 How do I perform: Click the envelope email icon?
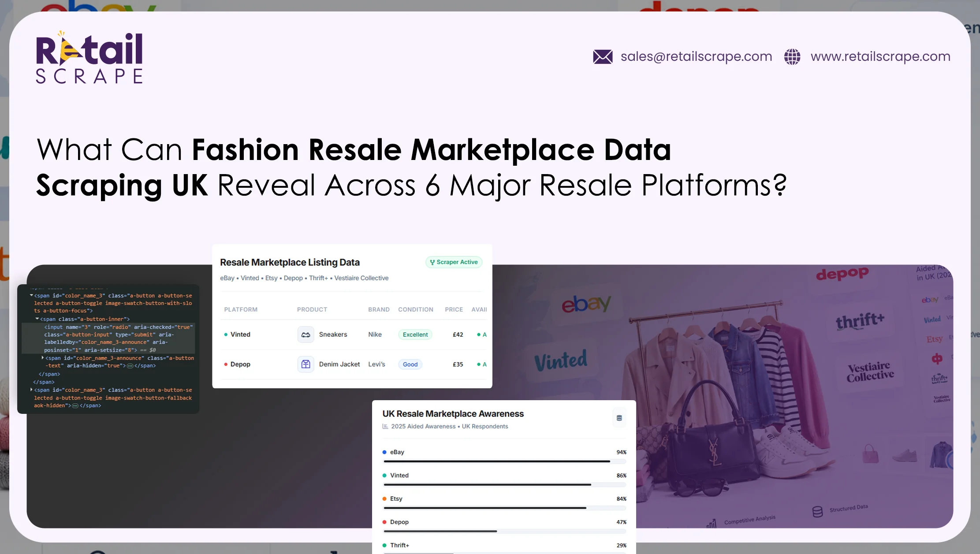[603, 56]
